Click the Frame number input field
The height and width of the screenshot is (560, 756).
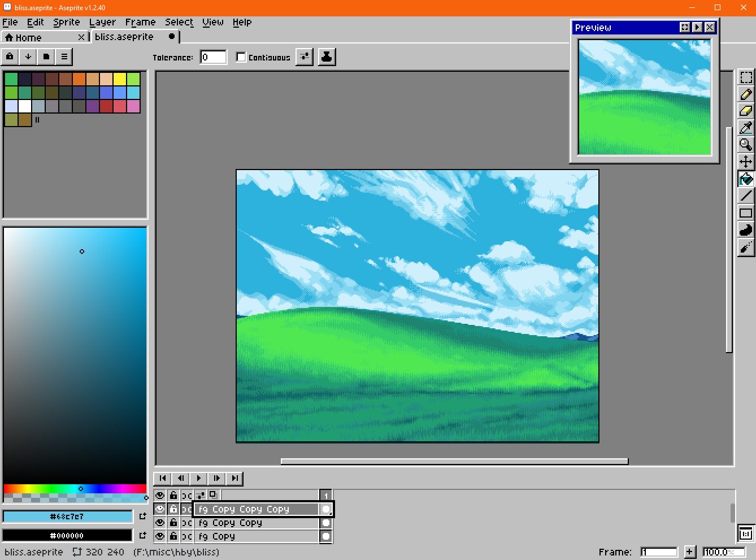coord(659,552)
